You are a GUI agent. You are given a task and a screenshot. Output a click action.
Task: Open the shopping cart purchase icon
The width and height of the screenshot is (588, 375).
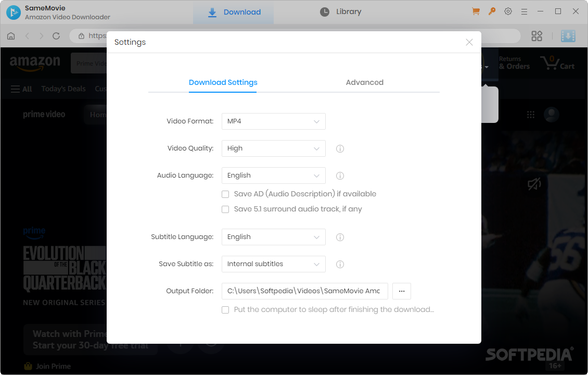[x=476, y=11]
